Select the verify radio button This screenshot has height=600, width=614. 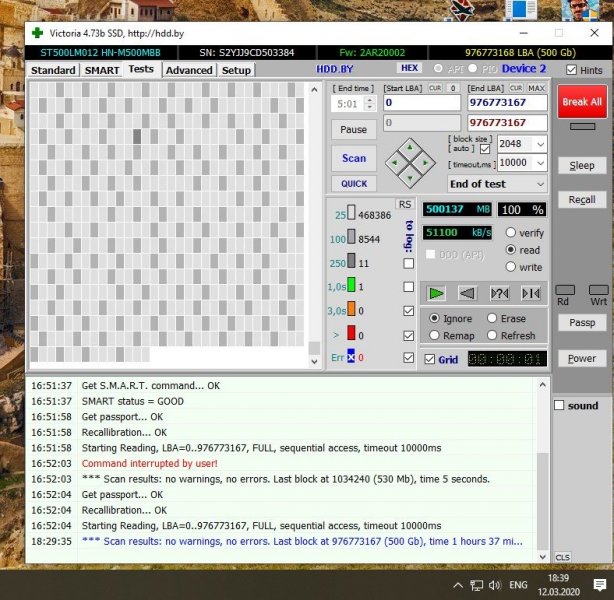pyautogui.click(x=510, y=232)
